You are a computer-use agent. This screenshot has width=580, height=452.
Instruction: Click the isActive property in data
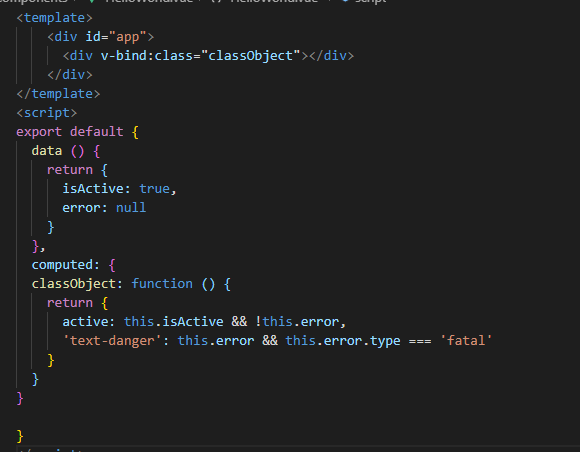point(92,189)
